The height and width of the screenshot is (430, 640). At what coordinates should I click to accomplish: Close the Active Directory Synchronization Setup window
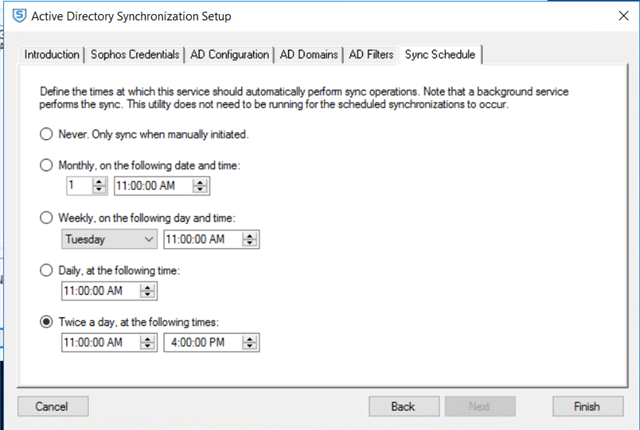click(623, 16)
